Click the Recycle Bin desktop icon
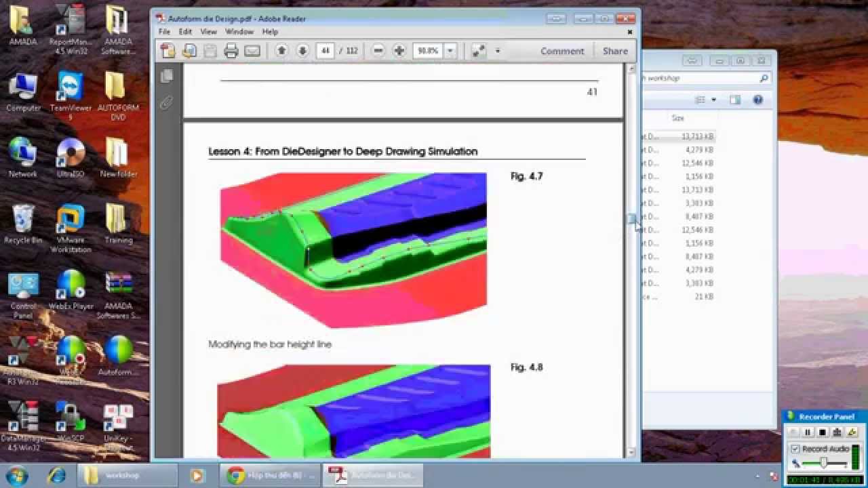The image size is (868, 488). pos(23,224)
